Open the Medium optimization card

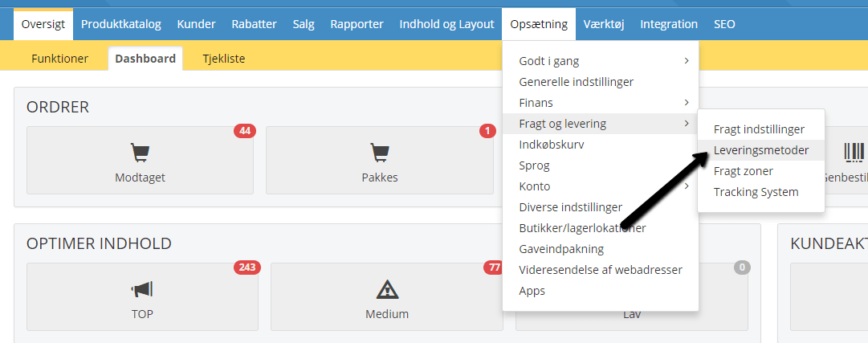tap(387, 296)
